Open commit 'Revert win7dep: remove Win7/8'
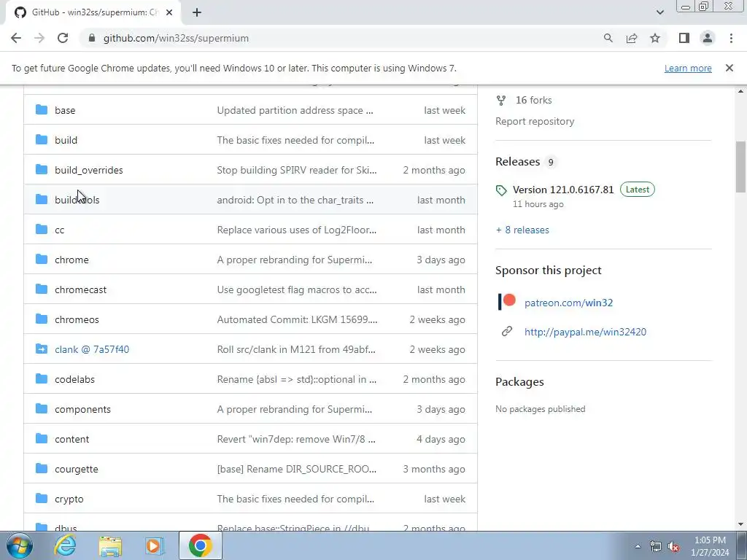747x560 pixels. (296, 439)
